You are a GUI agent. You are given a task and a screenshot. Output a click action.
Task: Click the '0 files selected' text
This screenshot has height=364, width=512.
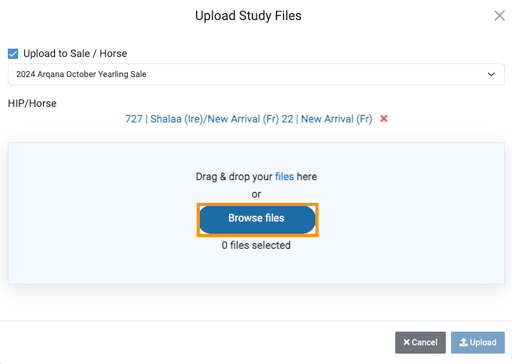256,245
